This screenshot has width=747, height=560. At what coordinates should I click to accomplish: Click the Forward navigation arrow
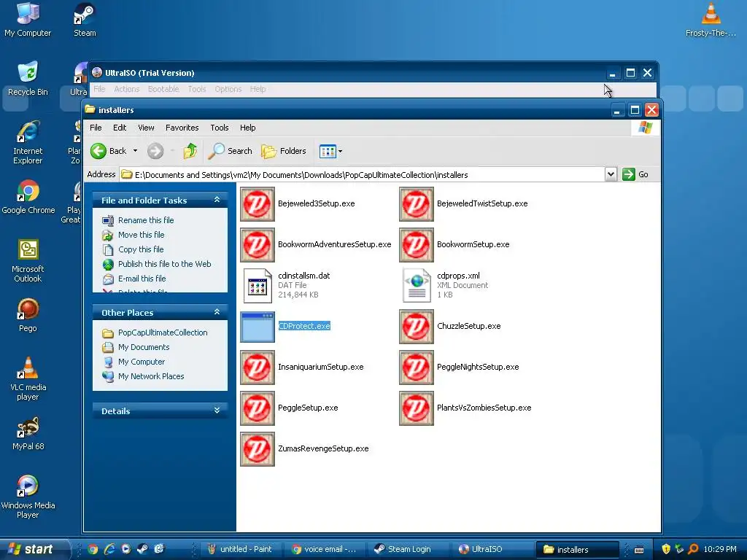coord(155,151)
